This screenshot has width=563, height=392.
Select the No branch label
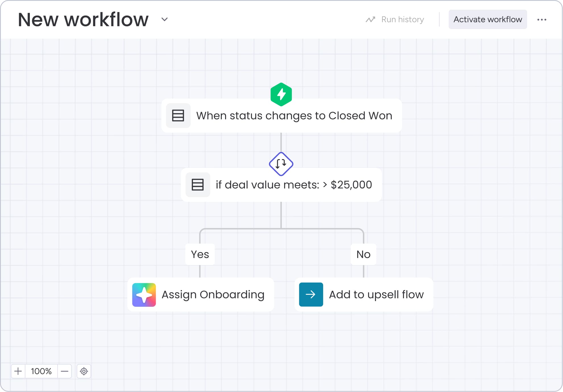click(x=363, y=254)
